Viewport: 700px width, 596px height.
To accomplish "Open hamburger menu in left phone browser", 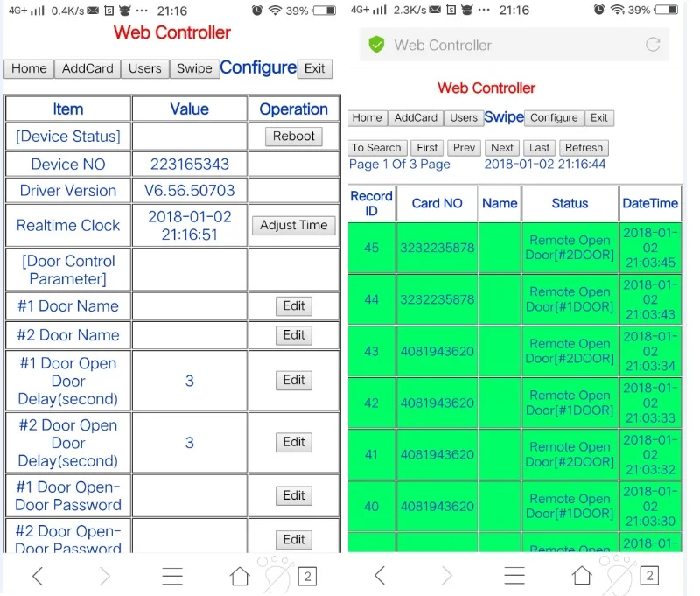I will pyautogui.click(x=172, y=576).
